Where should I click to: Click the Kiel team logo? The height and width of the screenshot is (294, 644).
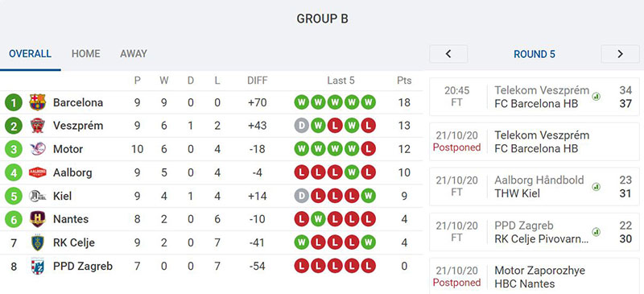(x=37, y=196)
